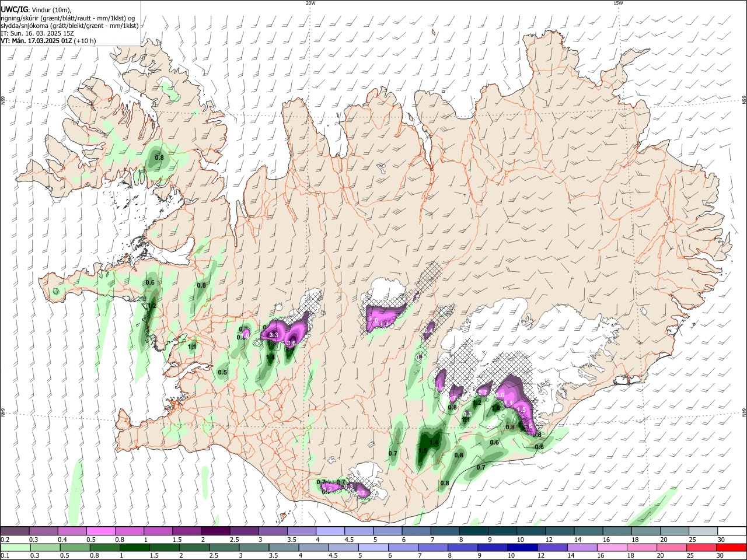747x560 pixels.
Task: Click the snow legend swatch for 18–20 mm
Action: pyautogui.click(x=645, y=531)
